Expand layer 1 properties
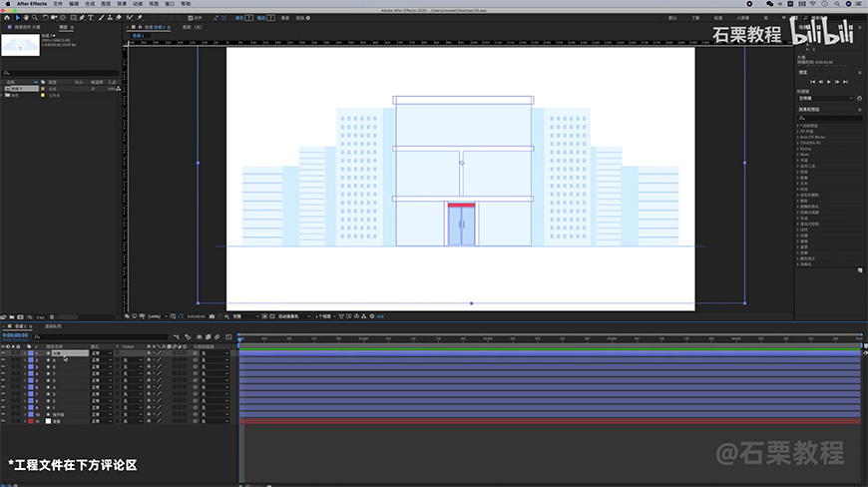868x487 pixels. (25, 353)
